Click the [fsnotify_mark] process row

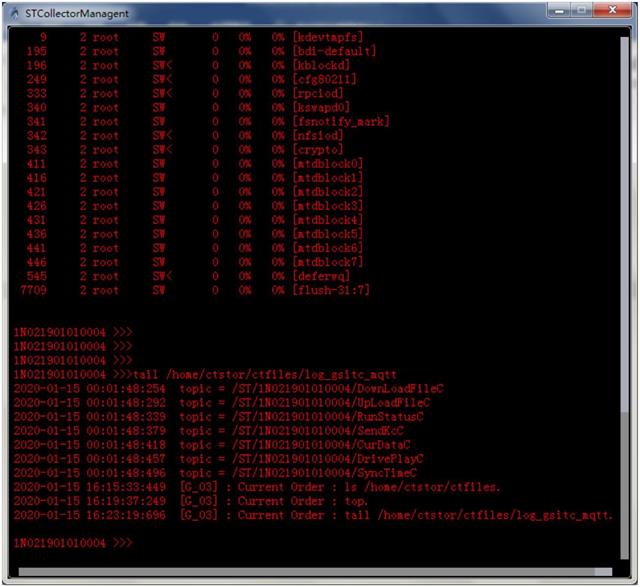340,121
